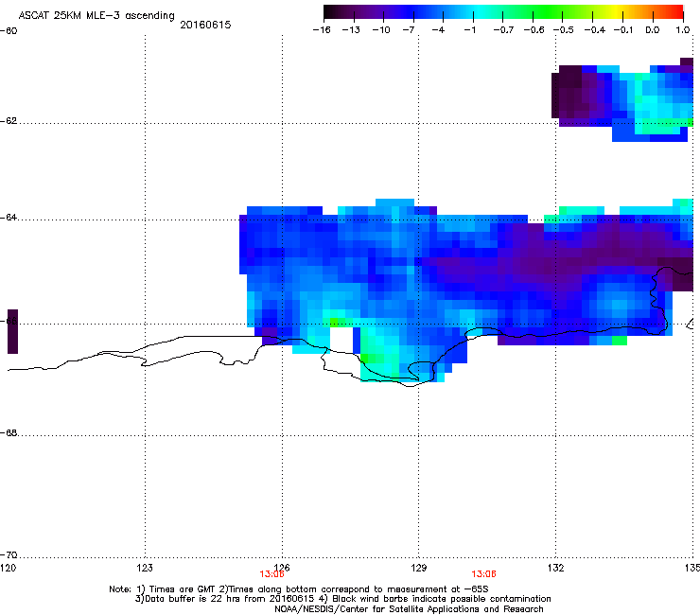
Task: Click the -13 label on the color scale
Action: (x=351, y=30)
